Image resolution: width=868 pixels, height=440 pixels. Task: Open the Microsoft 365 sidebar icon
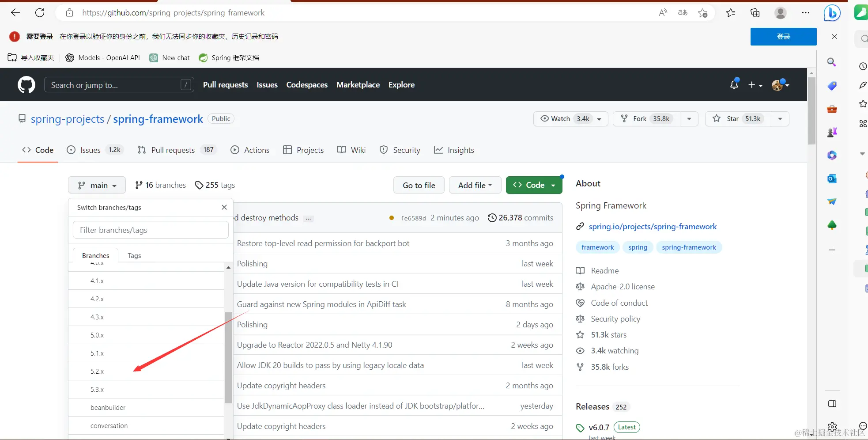coord(832,155)
